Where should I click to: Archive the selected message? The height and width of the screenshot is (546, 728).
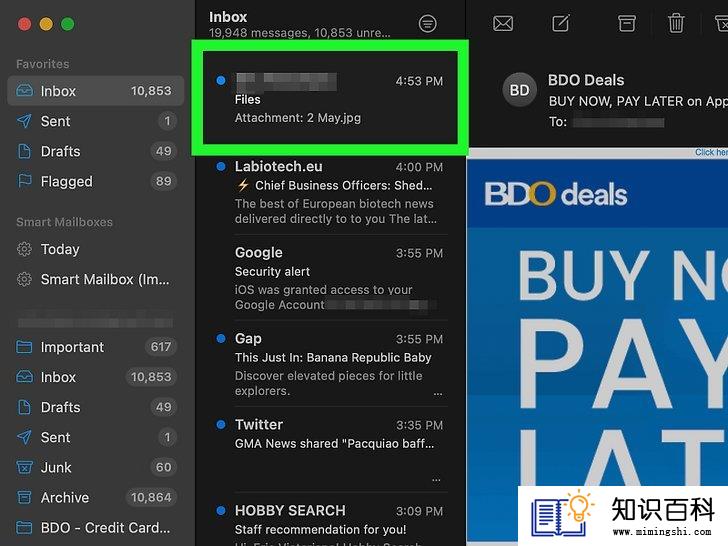point(626,23)
